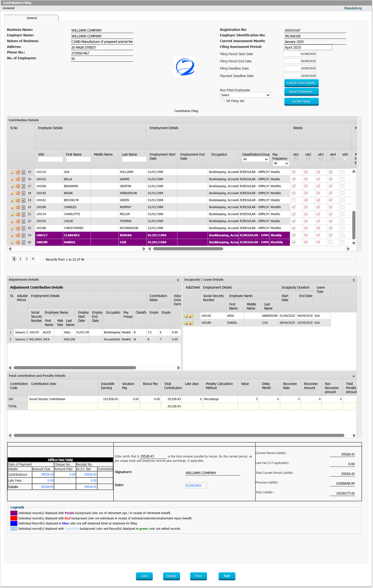
Task: Go to records page 2
Action: [20, 259]
